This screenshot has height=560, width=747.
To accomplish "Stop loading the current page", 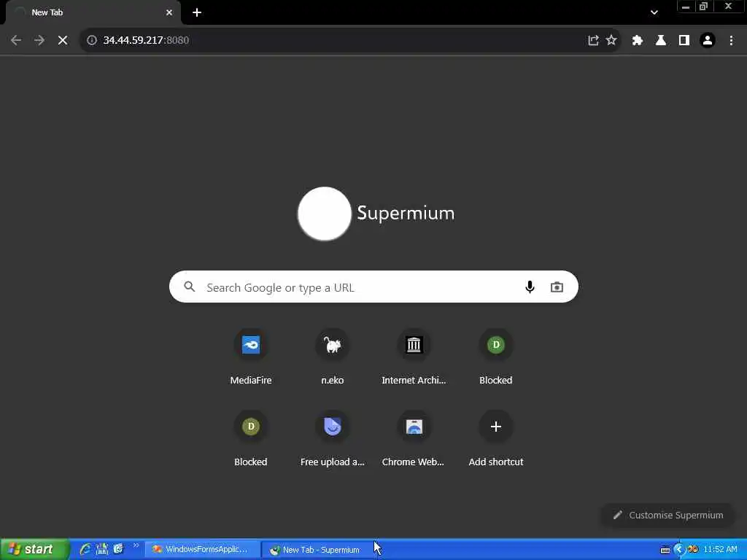I will coord(63,40).
